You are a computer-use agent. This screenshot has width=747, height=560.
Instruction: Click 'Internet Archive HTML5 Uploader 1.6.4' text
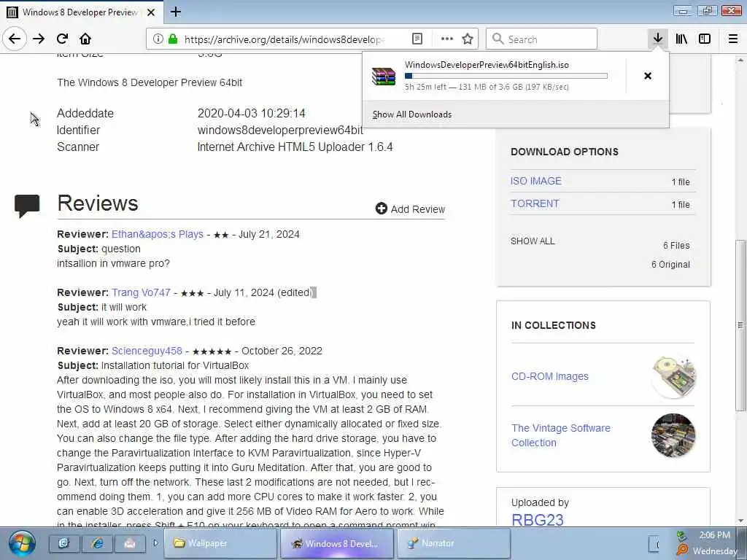295,147
